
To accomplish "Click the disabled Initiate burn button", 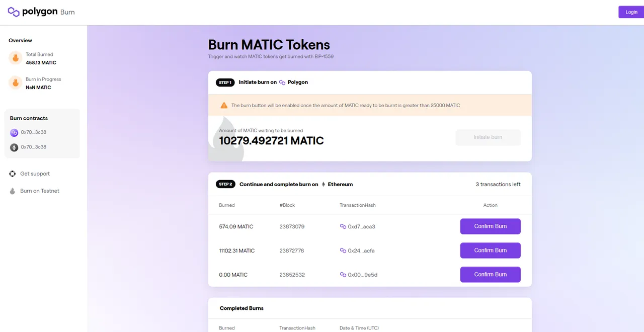I will pos(488,137).
